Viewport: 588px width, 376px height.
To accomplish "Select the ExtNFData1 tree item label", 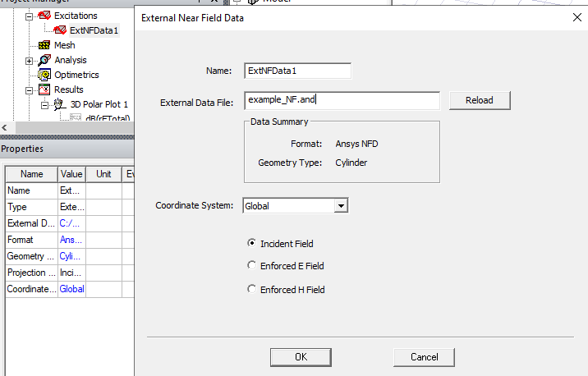I will click(x=94, y=30).
